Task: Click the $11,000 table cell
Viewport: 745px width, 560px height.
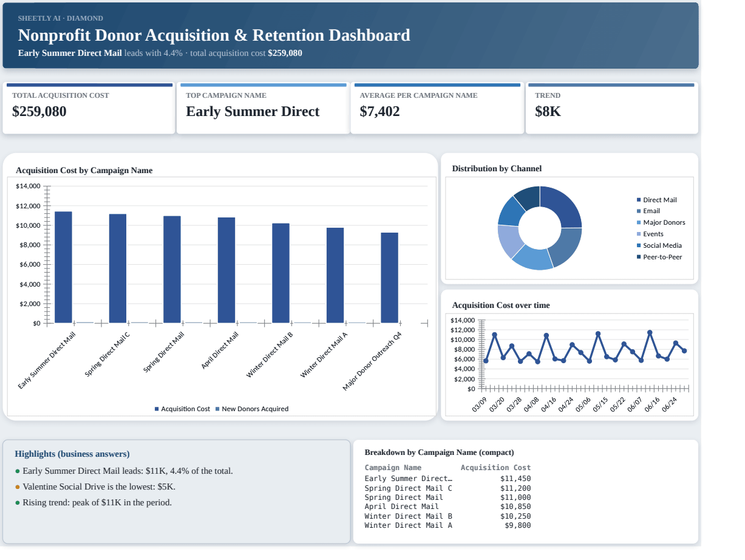Action: tap(515, 497)
